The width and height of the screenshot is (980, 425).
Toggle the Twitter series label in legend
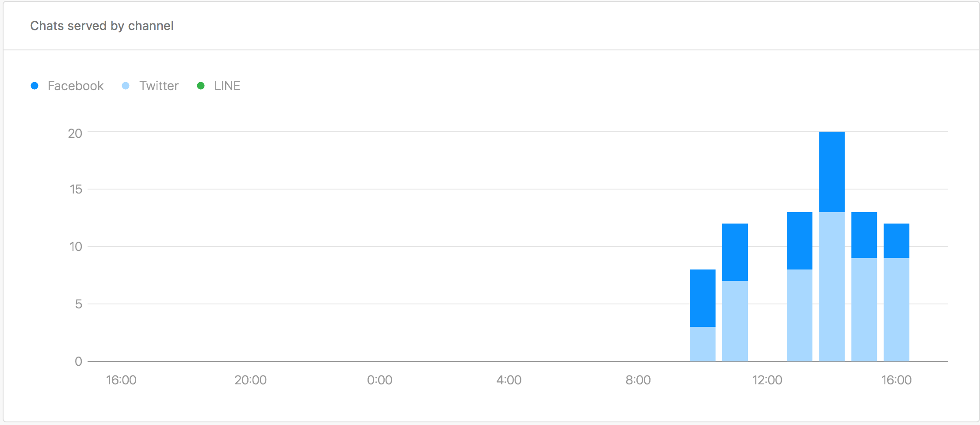point(159,86)
